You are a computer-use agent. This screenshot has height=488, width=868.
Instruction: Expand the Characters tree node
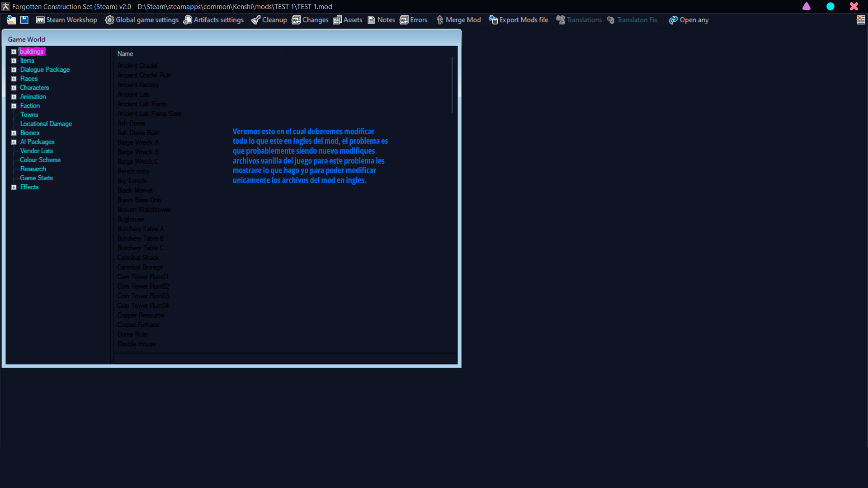point(14,88)
